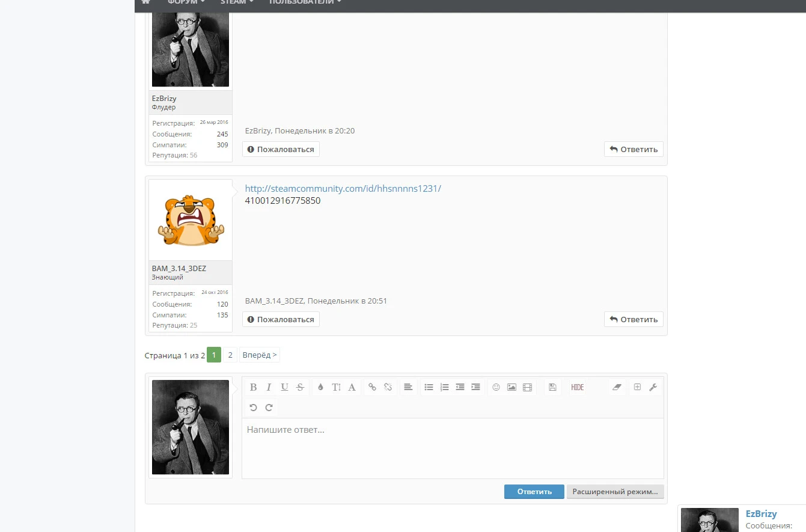Click BAM_3.14_3DEZ's reputation value 25
This screenshot has width=806, height=532.
pos(194,325)
